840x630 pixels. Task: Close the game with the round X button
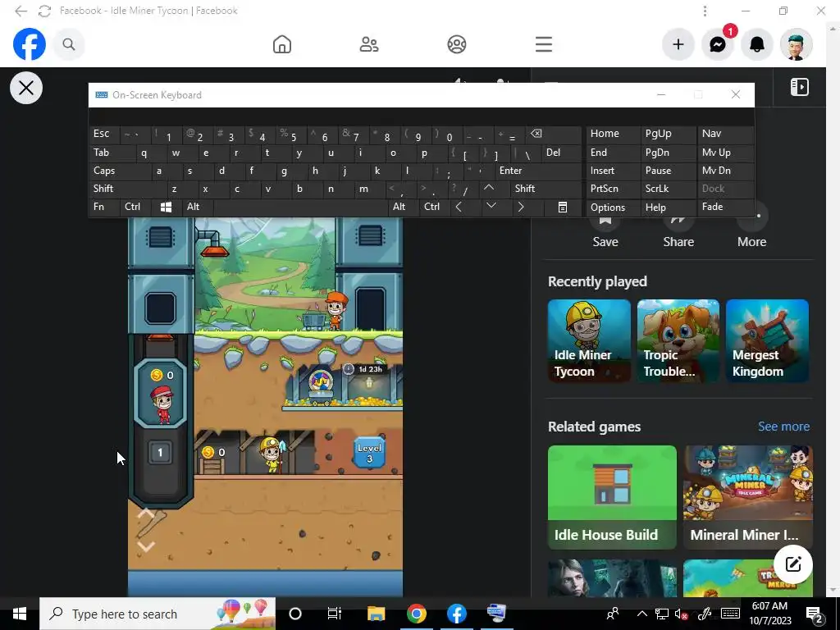(26, 88)
